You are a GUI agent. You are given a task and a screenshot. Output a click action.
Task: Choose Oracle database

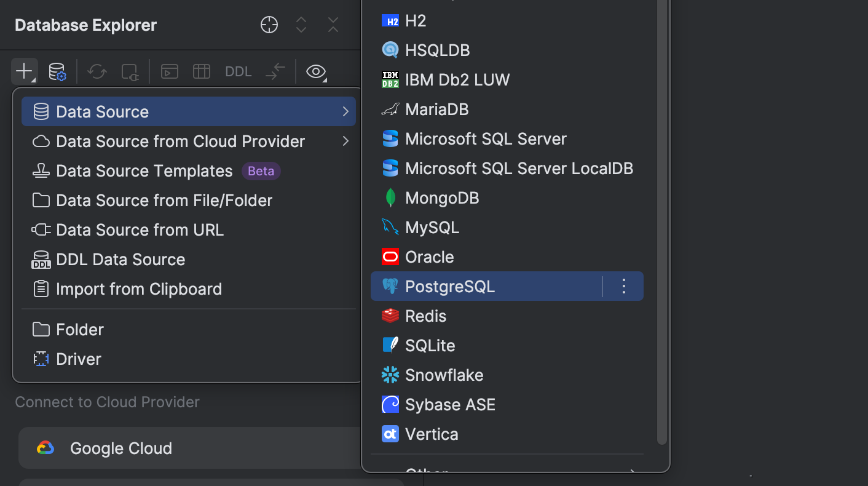(x=507, y=257)
